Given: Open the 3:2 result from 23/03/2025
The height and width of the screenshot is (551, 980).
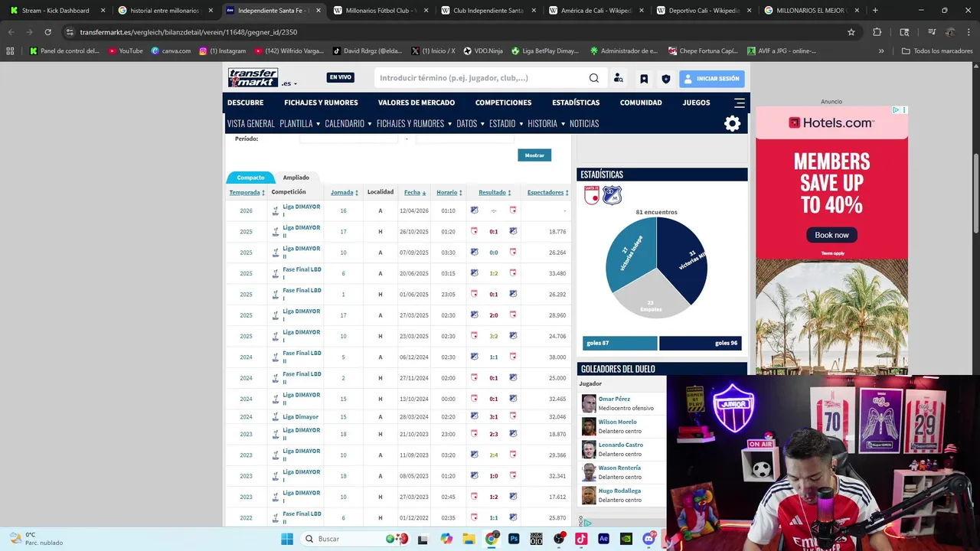Looking at the screenshot, I should (493, 336).
